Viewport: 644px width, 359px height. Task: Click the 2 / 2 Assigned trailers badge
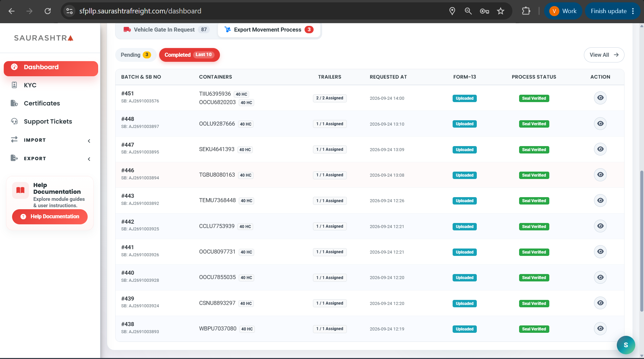(x=330, y=98)
